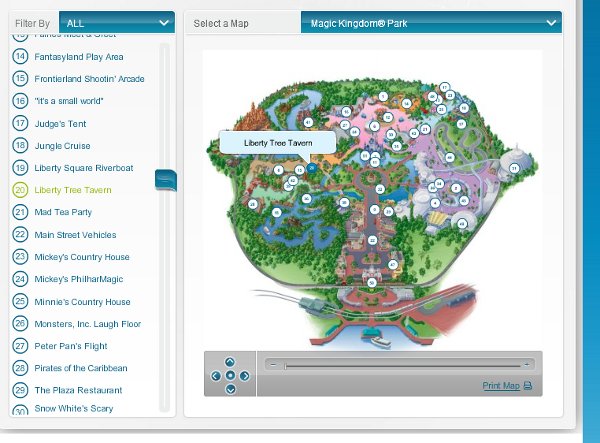Click map marker 25 on the map

441,109
